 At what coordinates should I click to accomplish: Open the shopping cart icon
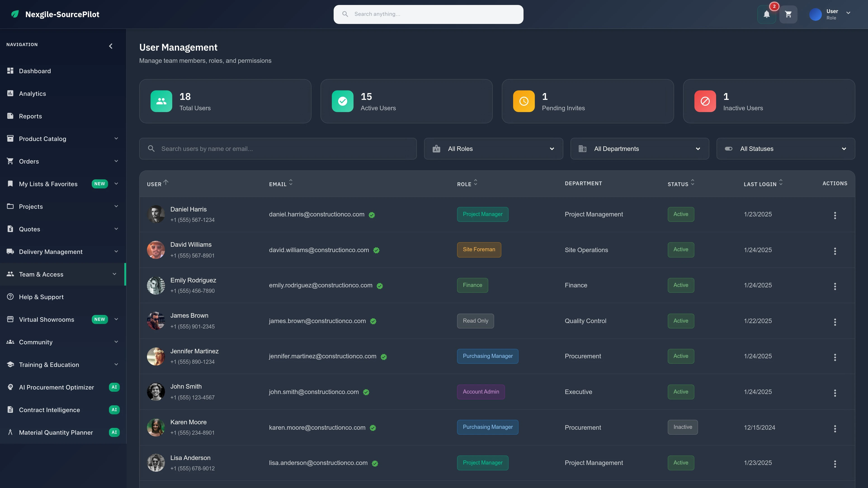pos(788,14)
